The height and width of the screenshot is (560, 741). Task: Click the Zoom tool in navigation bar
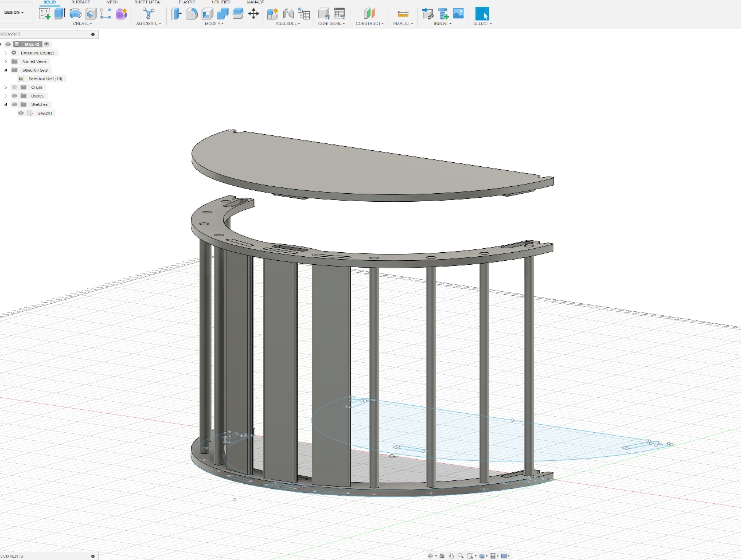pyautogui.click(x=461, y=556)
